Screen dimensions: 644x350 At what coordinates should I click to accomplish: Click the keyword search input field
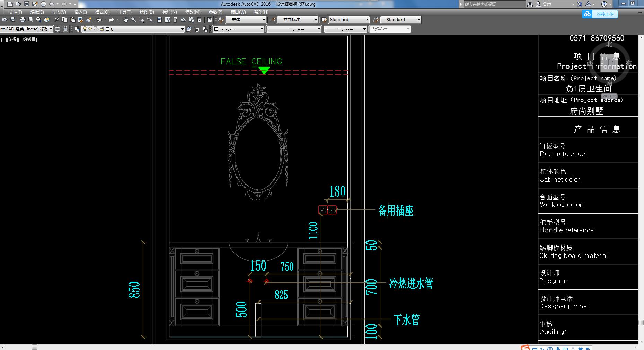point(494,4)
